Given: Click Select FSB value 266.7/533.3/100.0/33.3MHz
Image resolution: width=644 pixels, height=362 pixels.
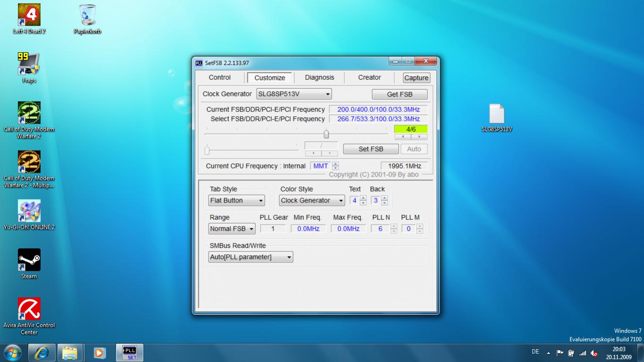Looking at the screenshot, I should click(x=378, y=119).
